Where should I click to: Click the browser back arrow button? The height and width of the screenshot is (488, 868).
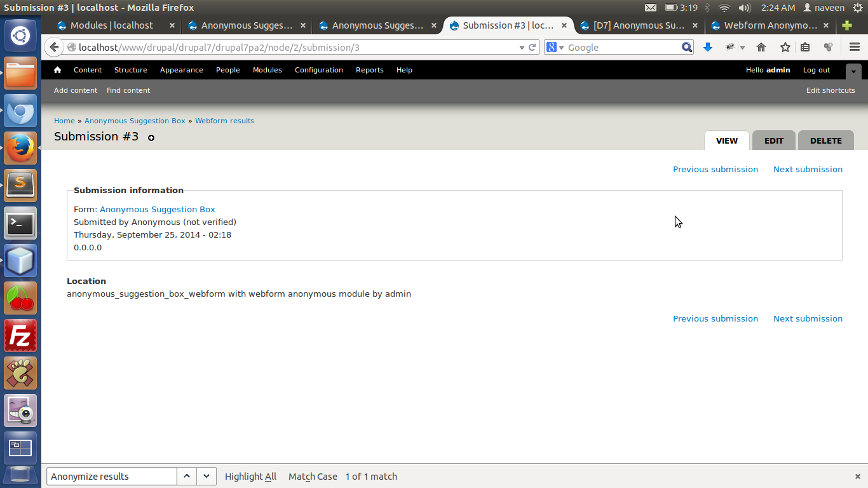coord(54,47)
